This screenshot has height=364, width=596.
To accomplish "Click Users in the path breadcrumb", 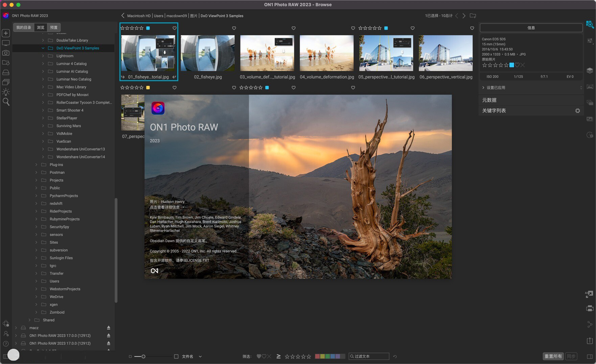I will (159, 16).
